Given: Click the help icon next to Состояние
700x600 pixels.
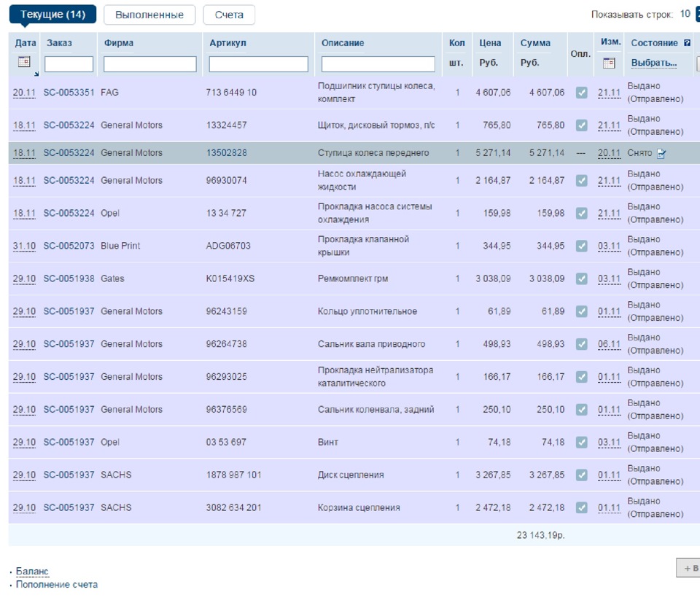Looking at the screenshot, I should (x=687, y=43).
